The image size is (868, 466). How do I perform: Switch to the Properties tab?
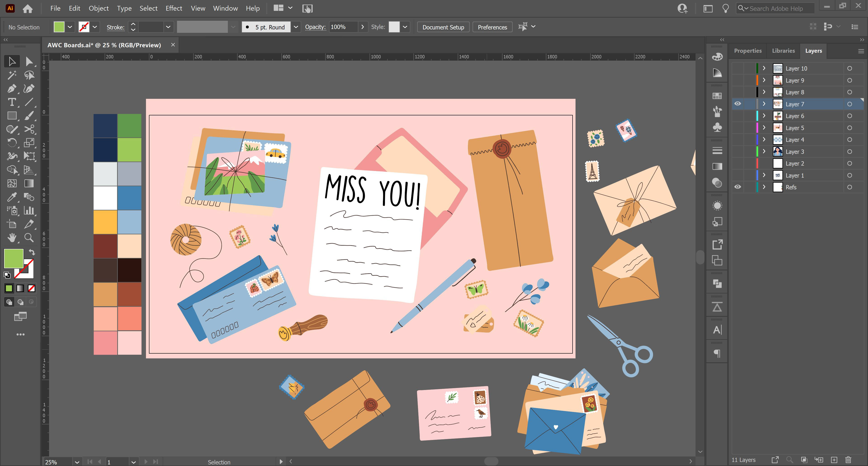[x=748, y=51]
